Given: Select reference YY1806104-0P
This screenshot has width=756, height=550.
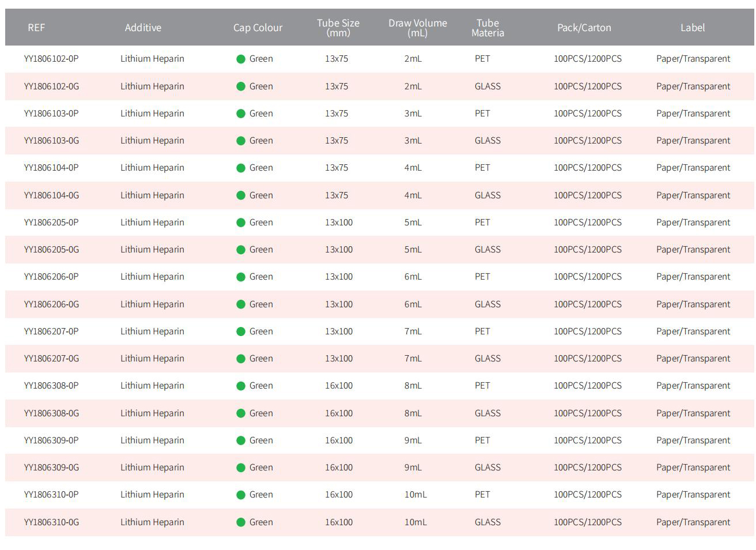Looking at the screenshot, I should 51,168.
